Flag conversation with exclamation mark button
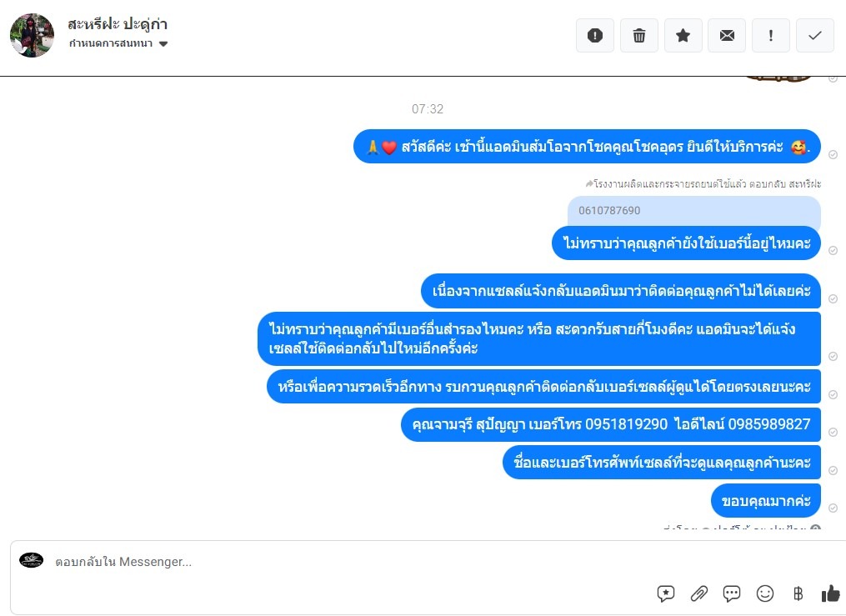Screen dimensions: 846x616 tap(771, 36)
